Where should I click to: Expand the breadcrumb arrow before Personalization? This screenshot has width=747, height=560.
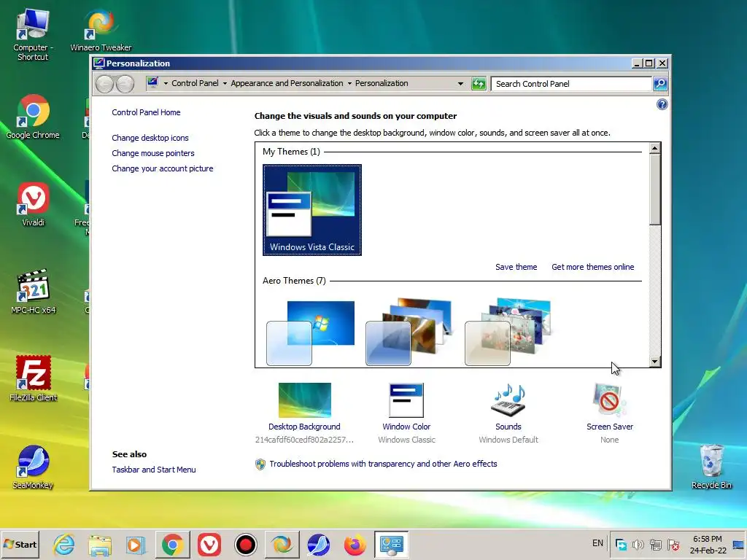[349, 84]
